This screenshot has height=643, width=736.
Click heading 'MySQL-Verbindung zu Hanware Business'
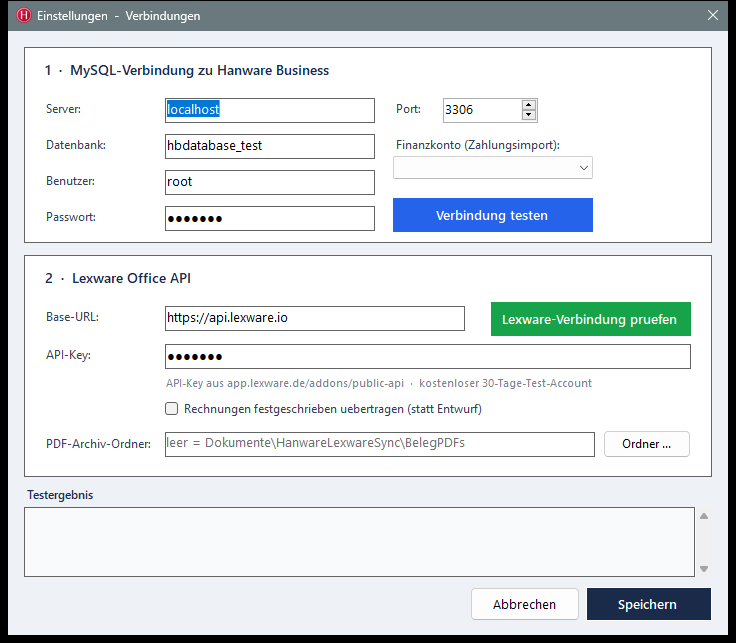tap(199, 70)
